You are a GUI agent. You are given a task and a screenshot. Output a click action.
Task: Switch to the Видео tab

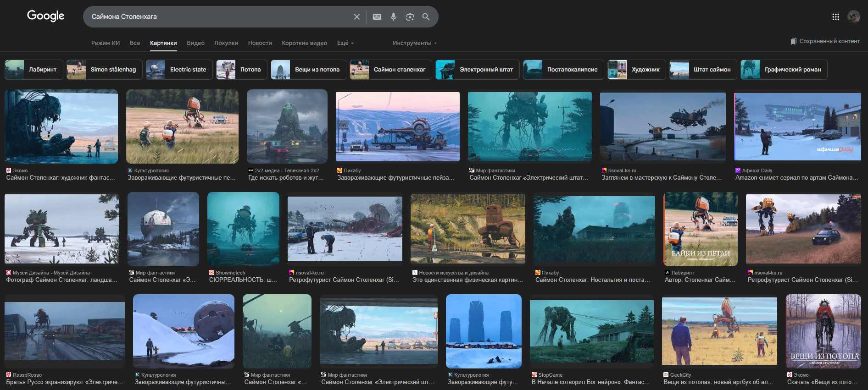pos(195,43)
